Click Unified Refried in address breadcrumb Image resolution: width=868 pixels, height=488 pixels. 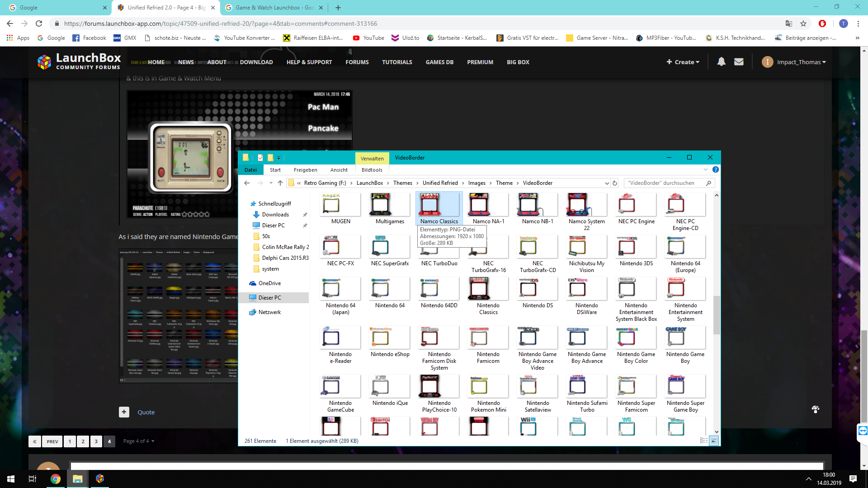point(440,183)
